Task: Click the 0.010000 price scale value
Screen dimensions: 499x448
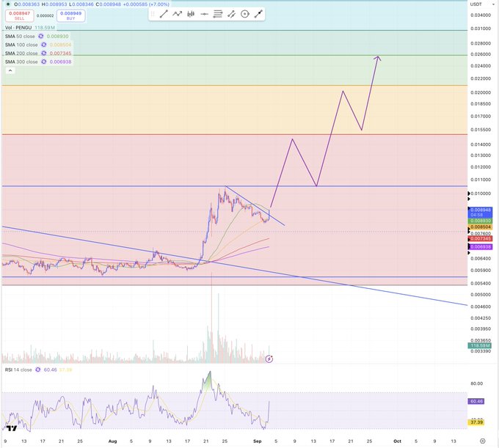Action: click(x=481, y=194)
